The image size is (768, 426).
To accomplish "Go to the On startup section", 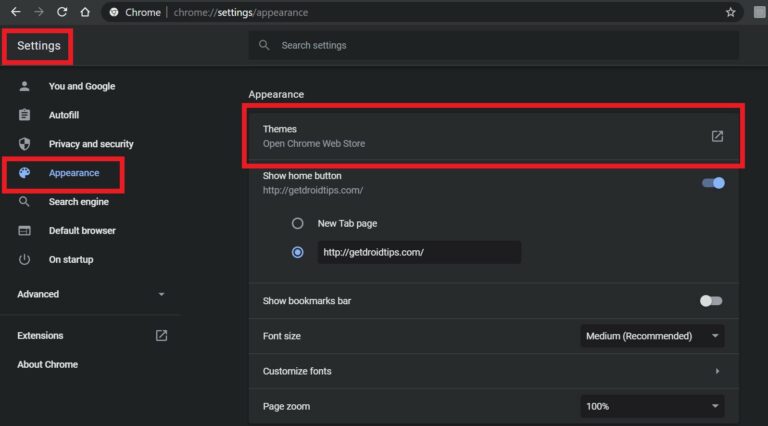I will (x=71, y=260).
